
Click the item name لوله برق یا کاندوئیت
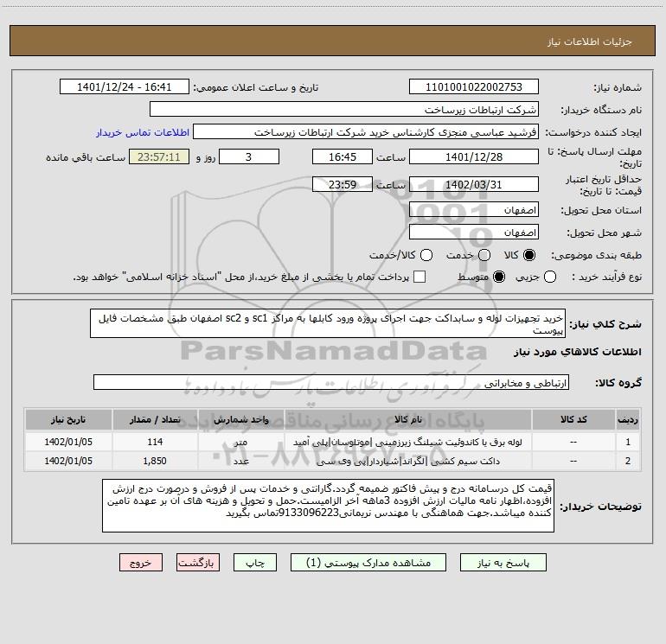[x=407, y=442]
